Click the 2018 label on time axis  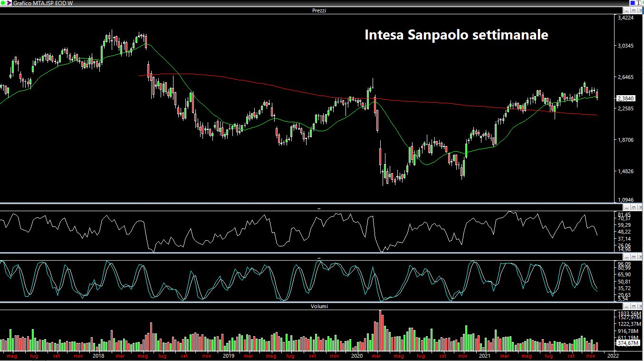(x=98, y=355)
